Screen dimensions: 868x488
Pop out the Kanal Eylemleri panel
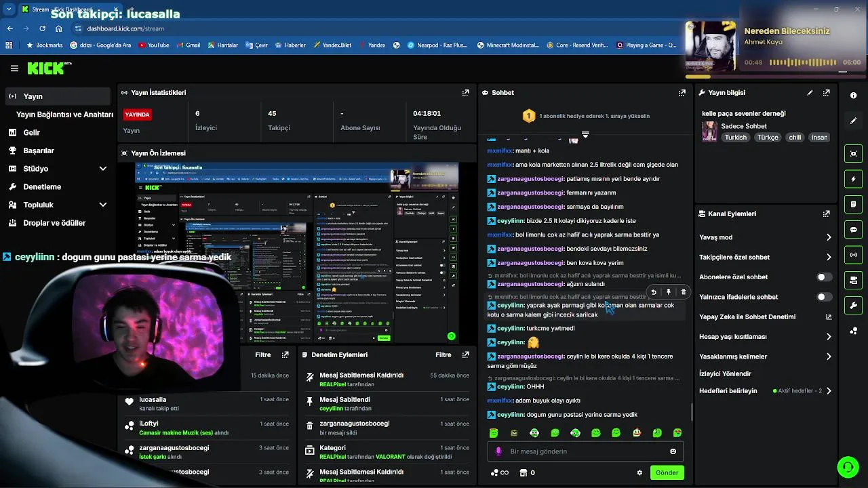coord(826,213)
